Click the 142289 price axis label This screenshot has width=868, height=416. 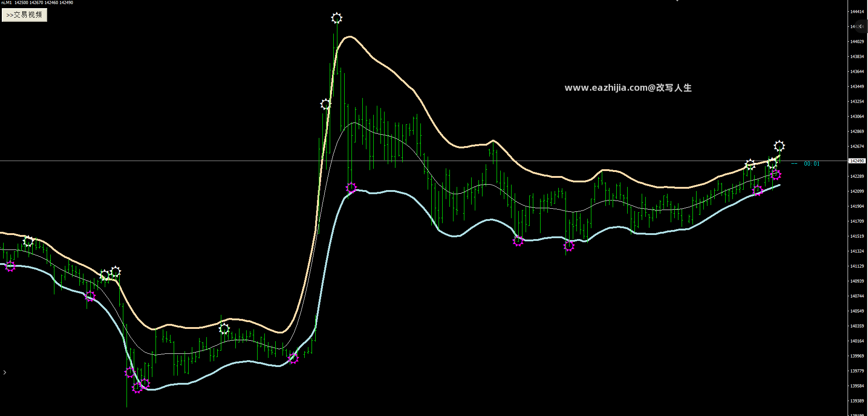[857, 176]
